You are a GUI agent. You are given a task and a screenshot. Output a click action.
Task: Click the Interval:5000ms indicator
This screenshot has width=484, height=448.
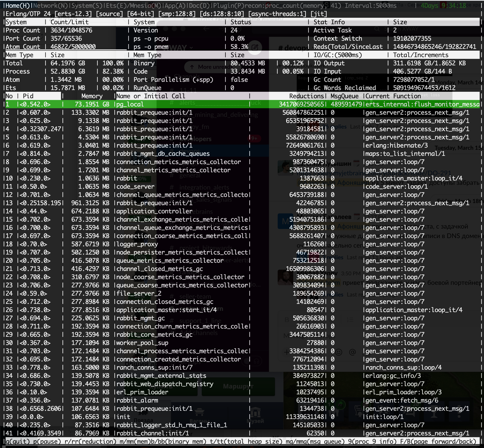[371, 5]
